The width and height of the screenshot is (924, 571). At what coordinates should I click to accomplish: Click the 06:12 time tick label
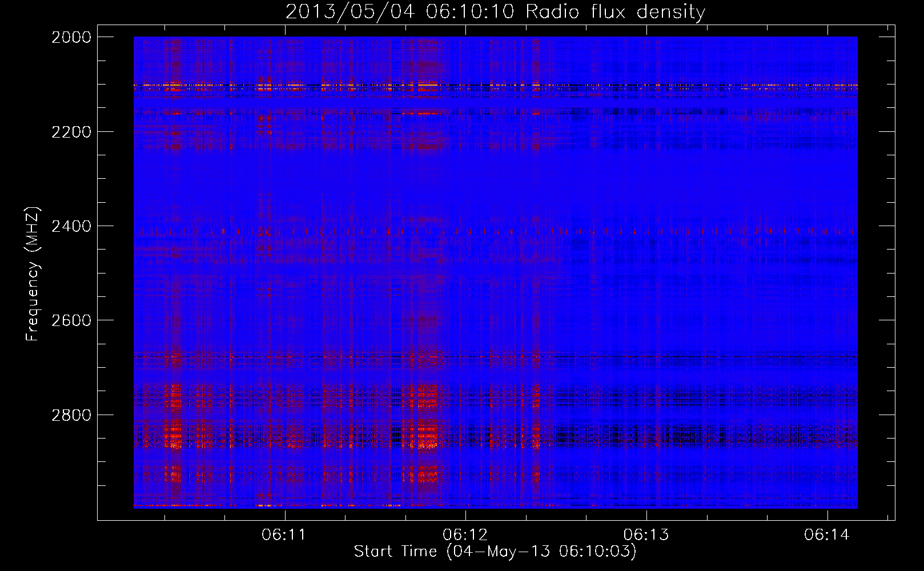pyautogui.click(x=465, y=535)
